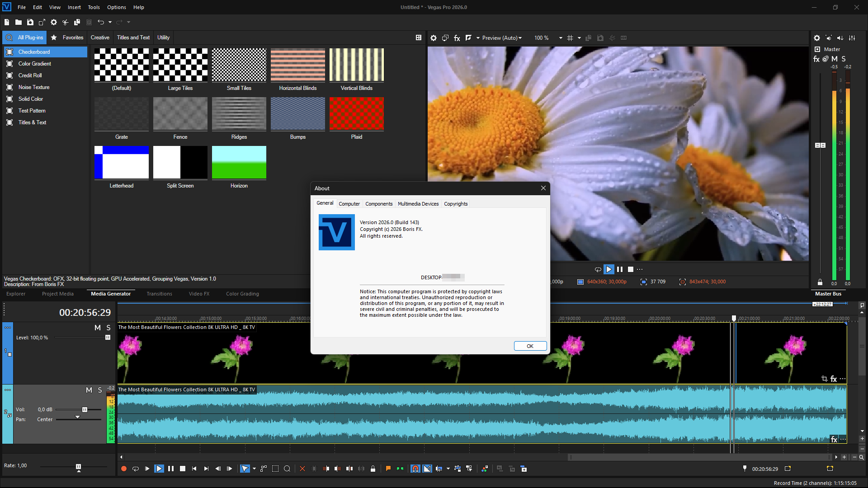This screenshot has width=868, height=488.
Task: Close the About dialog with the X
Action: click(x=543, y=188)
